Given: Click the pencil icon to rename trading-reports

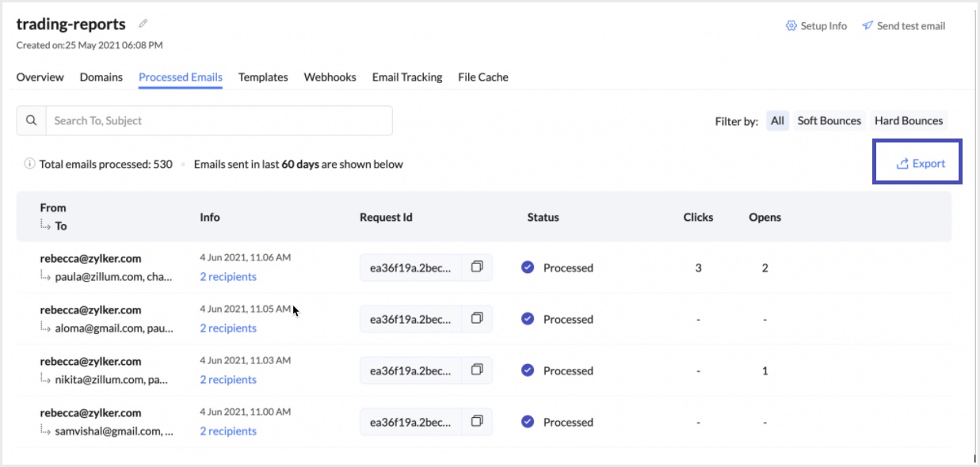Looking at the screenshot, I should (142, 23).
